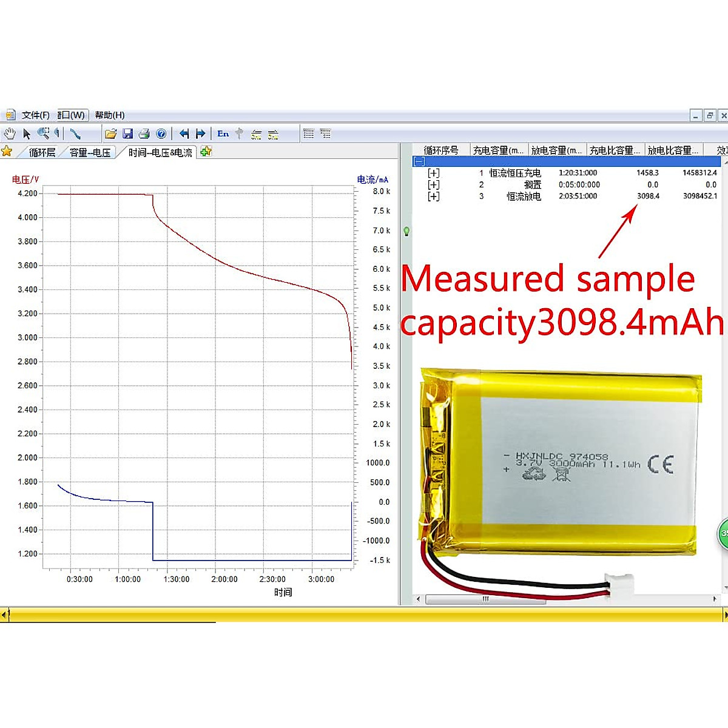
Task: Save data using the floppy disk icon
Action: (x=127, y=133)
